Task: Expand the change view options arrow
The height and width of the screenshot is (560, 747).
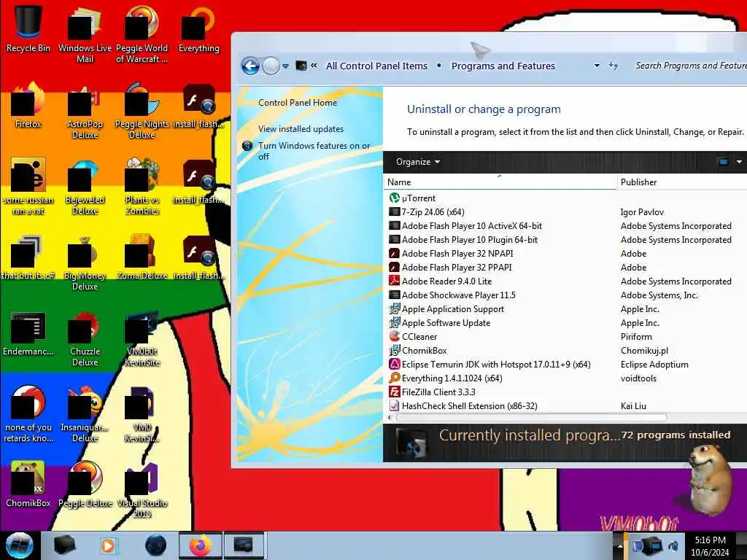Action: coord(739,162)
